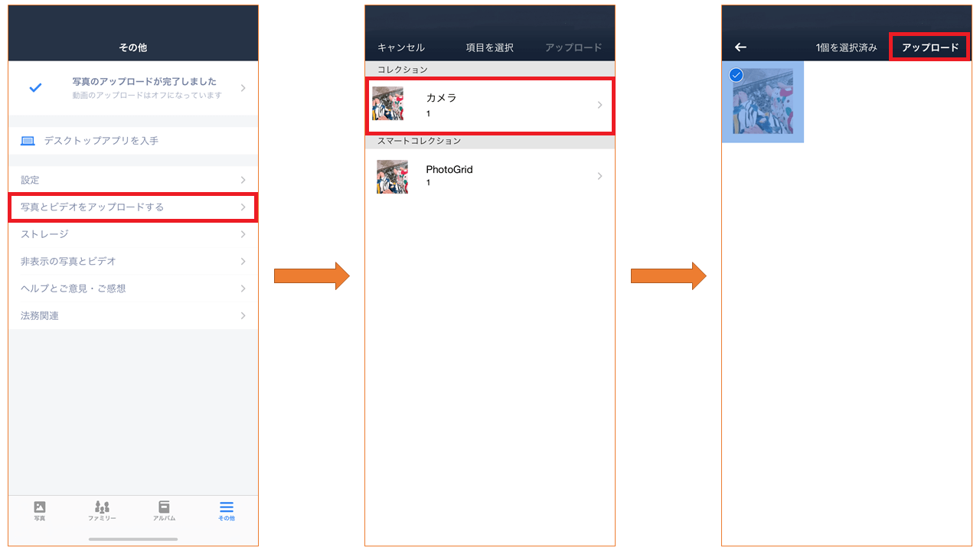Viewport: 980px width, 551px height.
Task: Tap the キャンセル button
Action: pyautogui.click(x=401, y=47)
